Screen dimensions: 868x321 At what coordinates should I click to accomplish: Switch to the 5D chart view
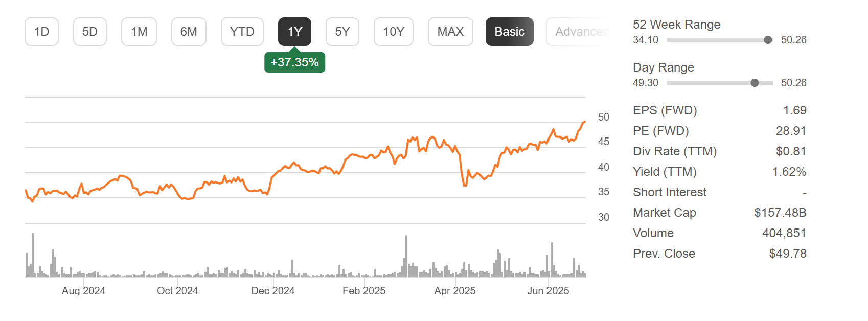click(x=89, y=31)
